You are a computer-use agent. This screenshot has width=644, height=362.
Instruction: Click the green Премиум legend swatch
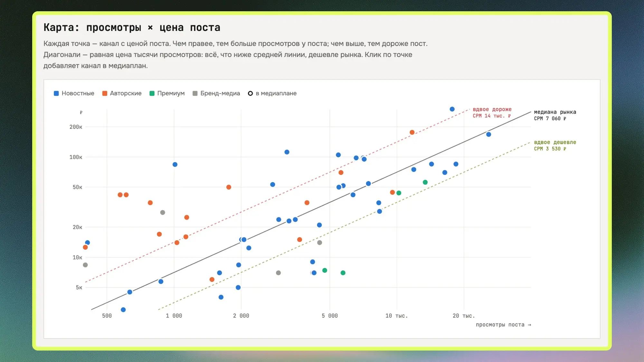coord(152,93)
